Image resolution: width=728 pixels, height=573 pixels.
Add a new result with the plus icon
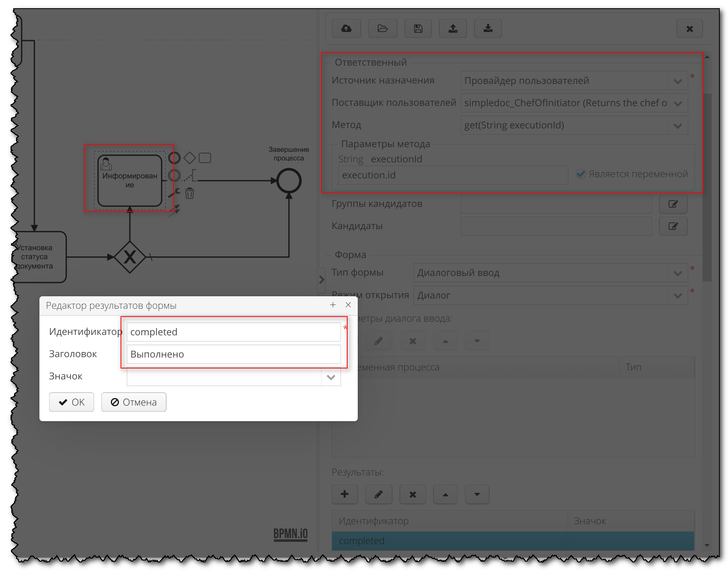point(344,494)
